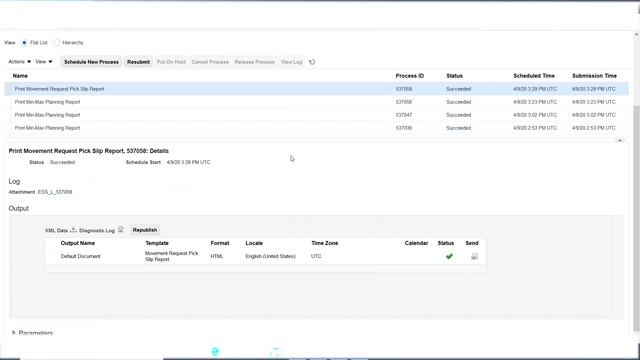The width and height of the screenshot is (640, 360).
Task: Click the View Log button
Action: coord(291,62)
